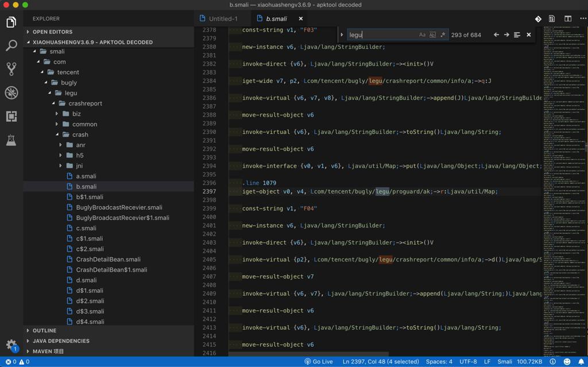The height and width of the screenshot is (367, 588).
Task: Split the editor with layout icon
Action: (x=568, y=19)
